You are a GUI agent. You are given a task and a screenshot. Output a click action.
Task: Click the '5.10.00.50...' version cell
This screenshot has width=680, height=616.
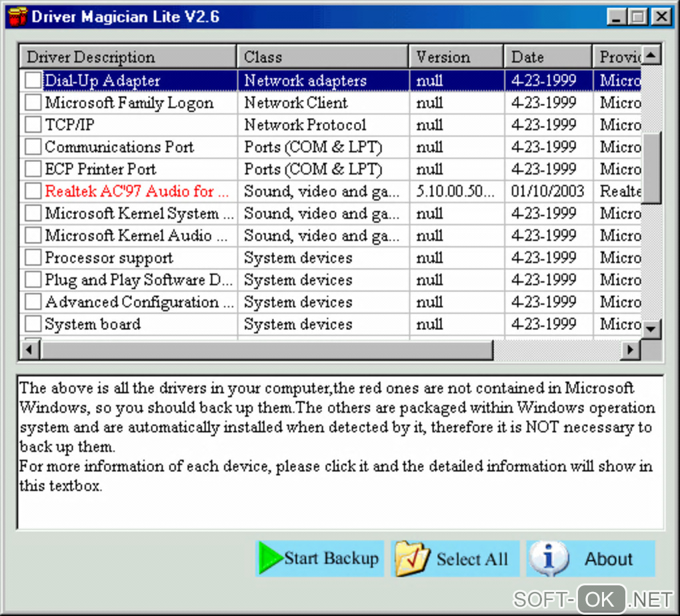(x=455, y=191)
